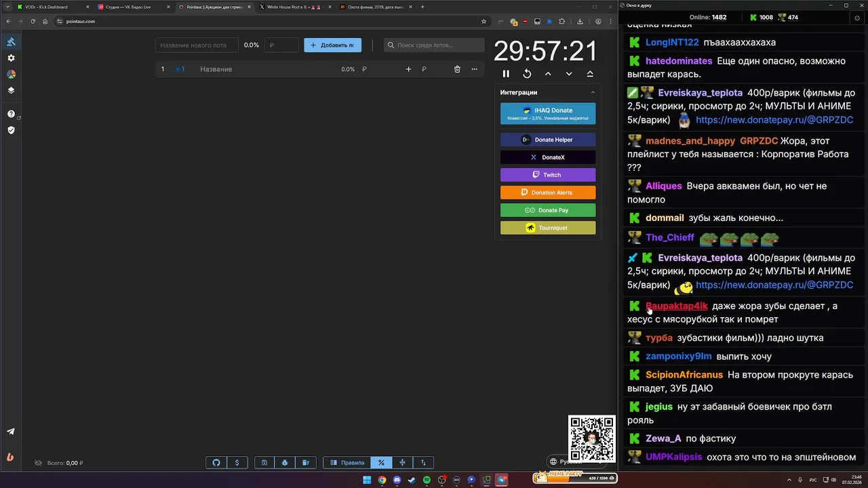
Task: Click the QR code thumbnail
Action: 592,439
